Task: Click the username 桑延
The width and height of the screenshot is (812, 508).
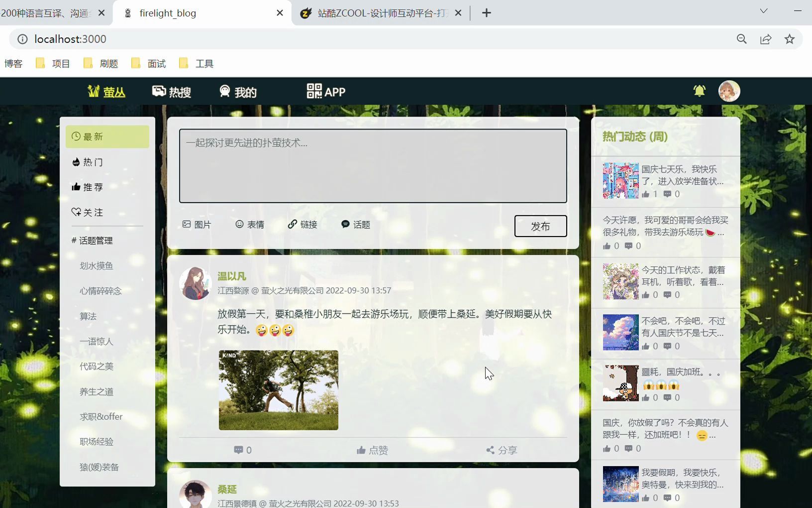Action: [x=227, y=490]
